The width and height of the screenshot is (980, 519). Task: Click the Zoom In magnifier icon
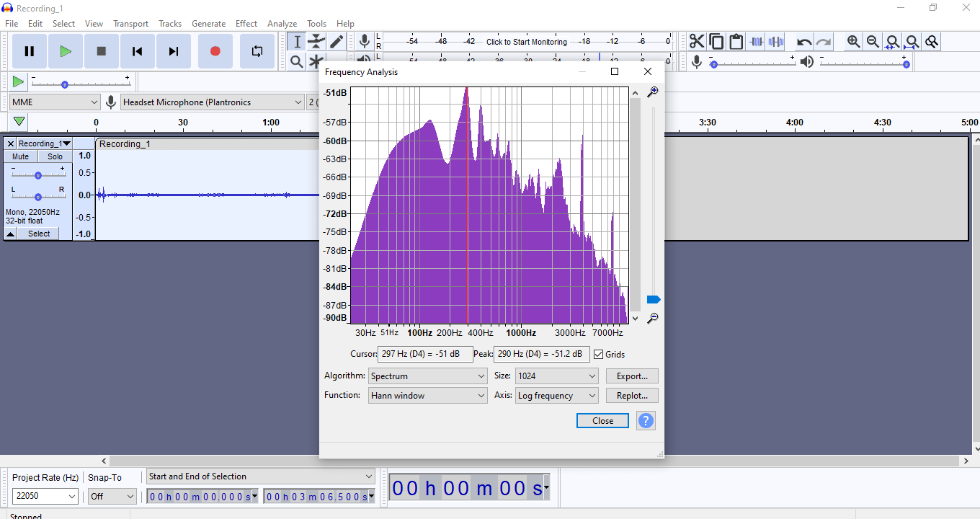(854, 41)
